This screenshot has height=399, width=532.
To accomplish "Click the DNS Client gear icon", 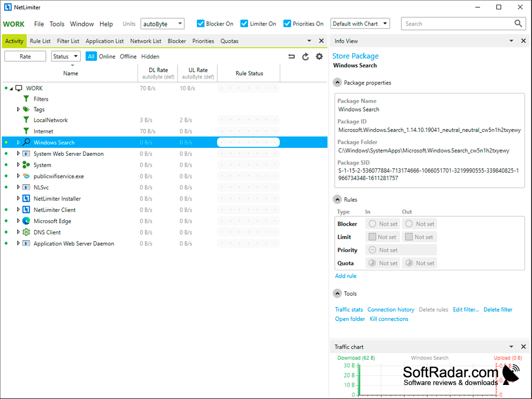I will [x=26, y=232].
